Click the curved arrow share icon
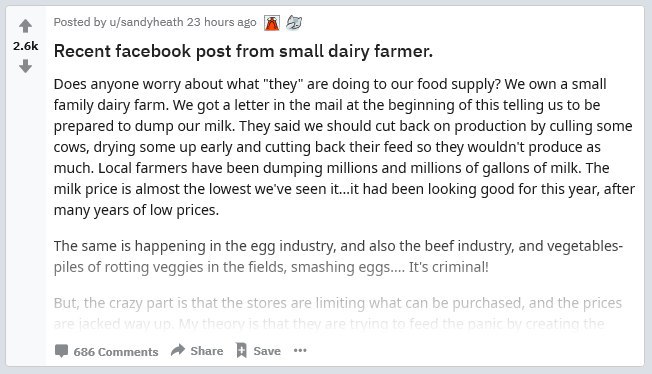 (x=178, y=350)
